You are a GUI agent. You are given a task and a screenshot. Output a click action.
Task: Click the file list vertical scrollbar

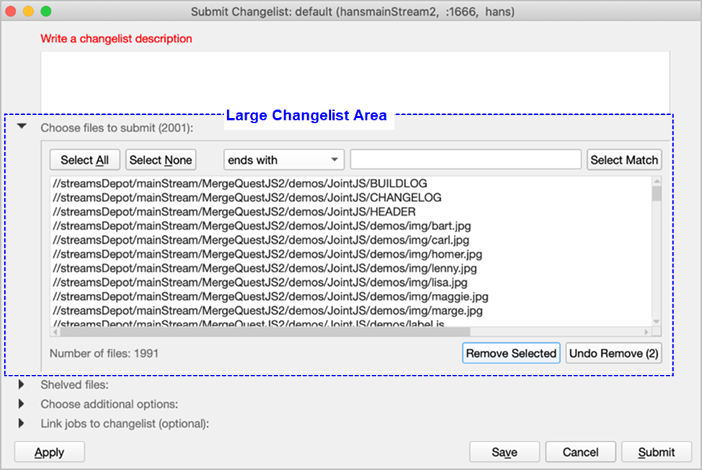point(656,250)
